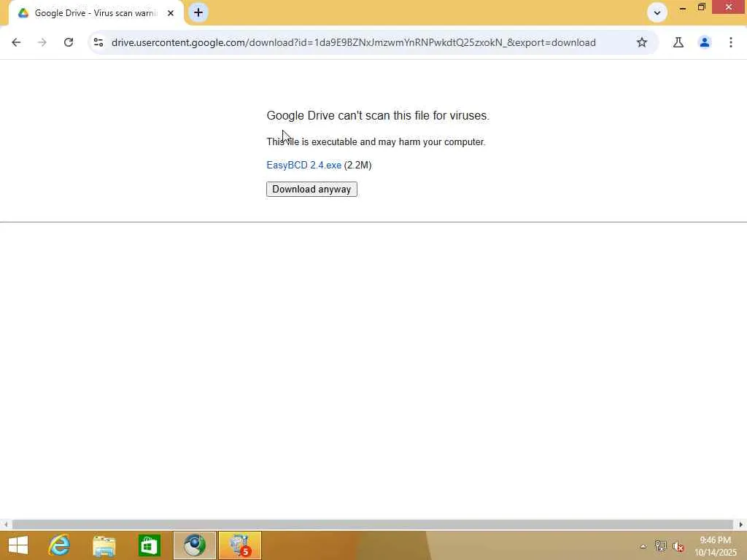Click the horizontal scrollbar at page bottom
The height and width of the screenshot is (560, 747).
[x=372, y=525]
